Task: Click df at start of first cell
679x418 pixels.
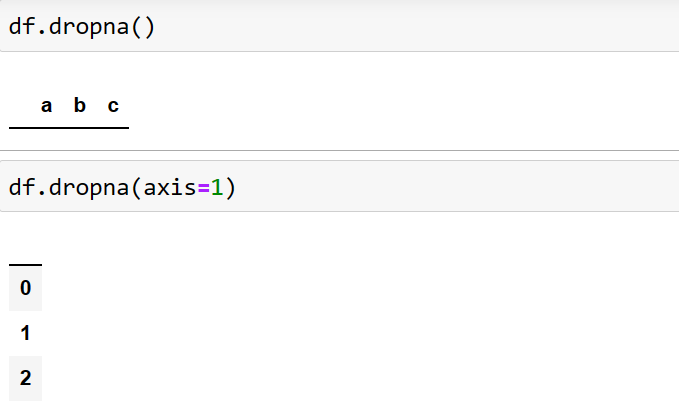Action: click(21, 27)
